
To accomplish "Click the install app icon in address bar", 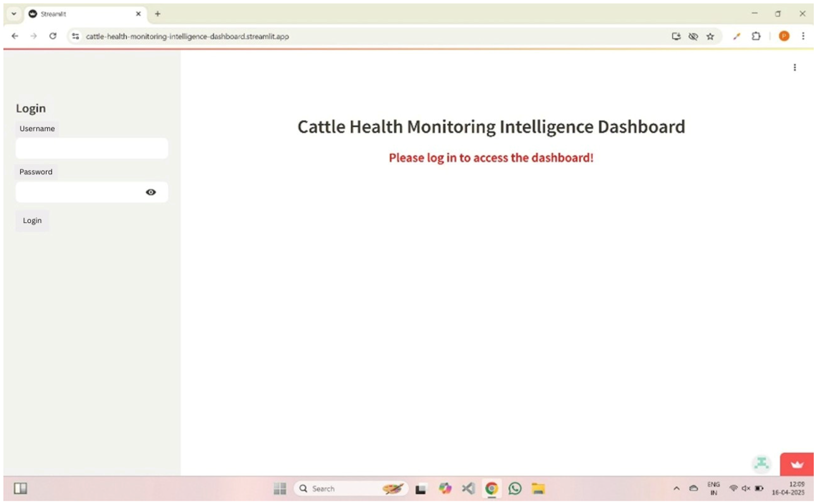I will [676, 36].
